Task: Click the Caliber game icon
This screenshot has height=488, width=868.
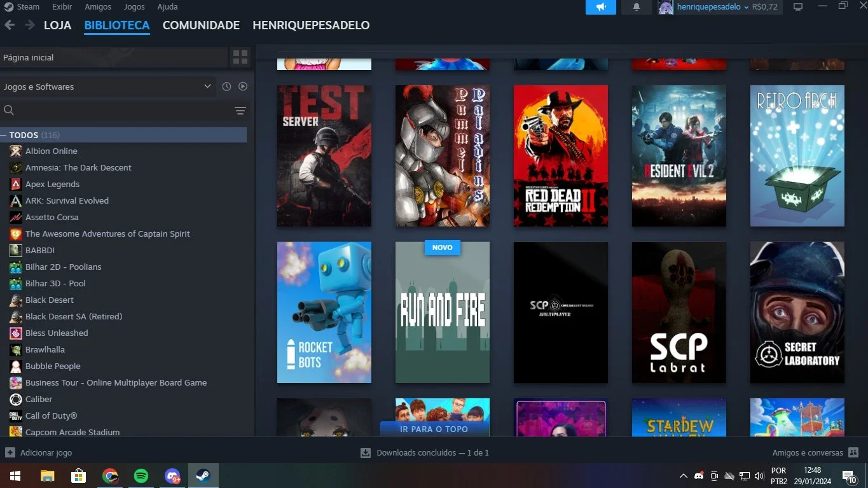Action: [x=16, y=400]
